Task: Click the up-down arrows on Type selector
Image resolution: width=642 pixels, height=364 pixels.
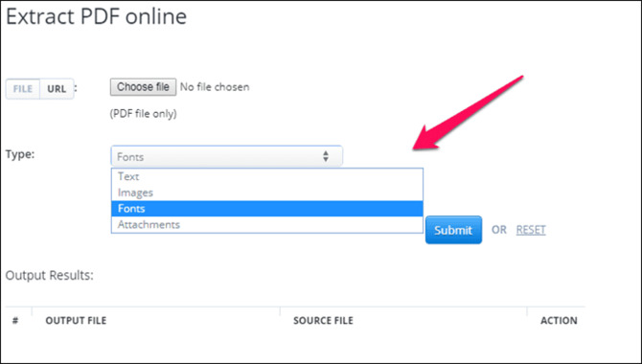Action: click(326, 156)
